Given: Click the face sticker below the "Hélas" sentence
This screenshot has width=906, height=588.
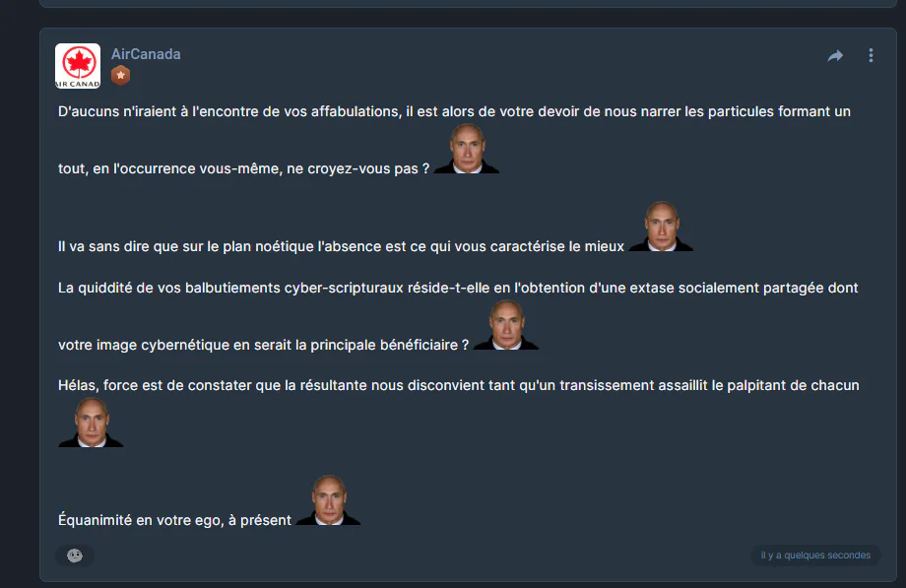Looking at the screenshot, I should 91,423.
